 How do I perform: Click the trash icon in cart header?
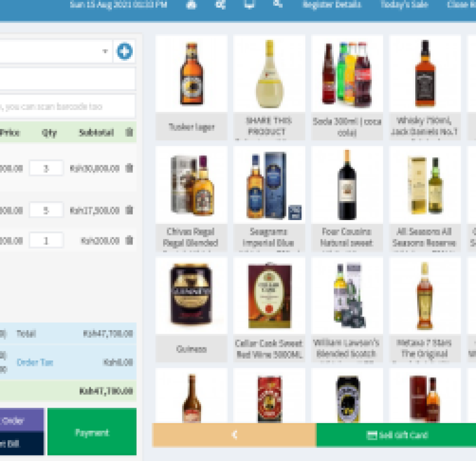point(129,132)
